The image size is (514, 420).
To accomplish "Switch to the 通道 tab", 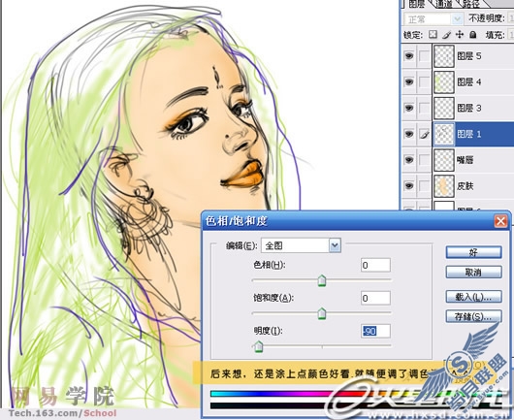I will click(x=443, y=4).
